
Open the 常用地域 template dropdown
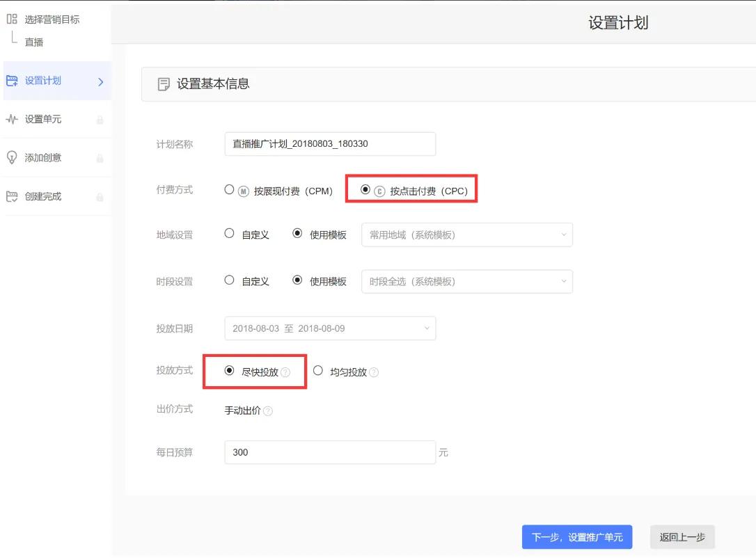466,235
